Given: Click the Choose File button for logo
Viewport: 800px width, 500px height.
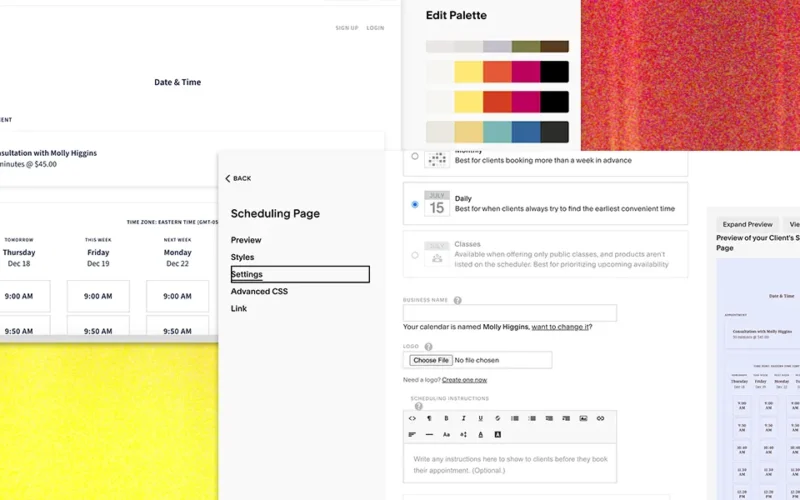Looking at the screenshot, I should point(431,360).
